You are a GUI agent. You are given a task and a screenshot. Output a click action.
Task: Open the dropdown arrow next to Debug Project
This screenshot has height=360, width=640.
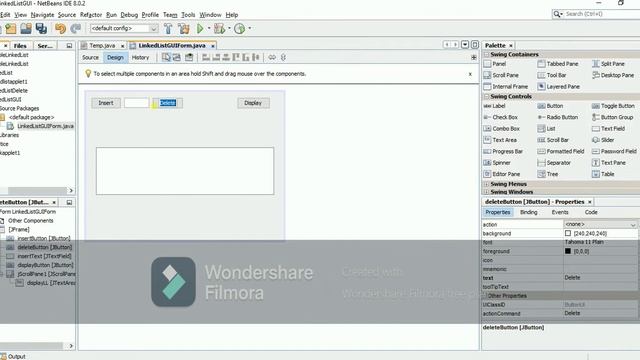[229, 28]
